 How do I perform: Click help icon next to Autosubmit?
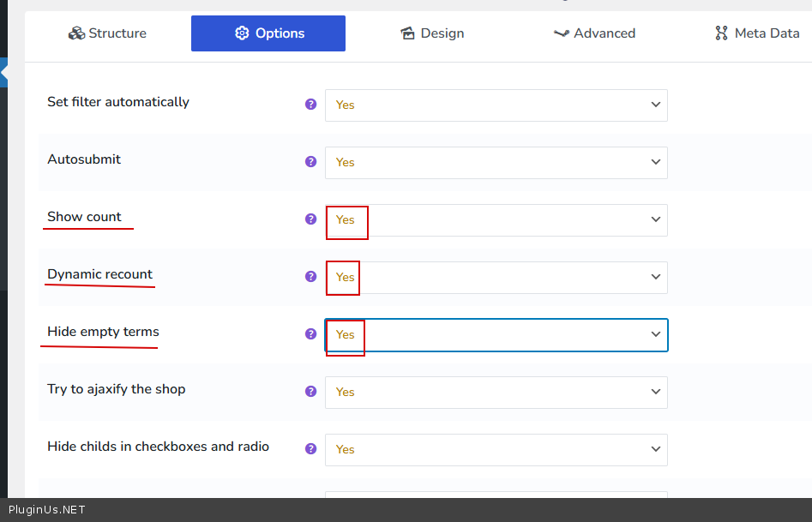coord(311,162)
